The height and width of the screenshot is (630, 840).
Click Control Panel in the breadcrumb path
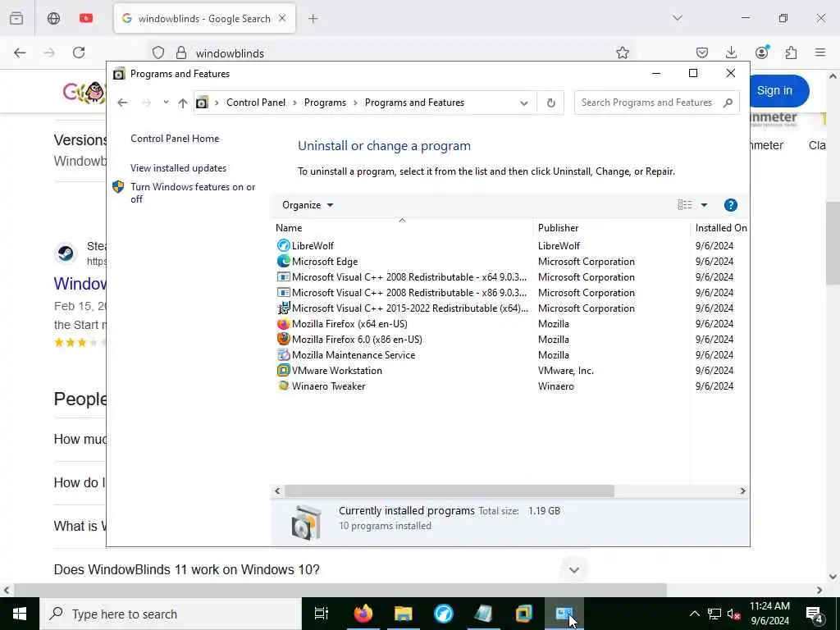(x=256, y=103)
